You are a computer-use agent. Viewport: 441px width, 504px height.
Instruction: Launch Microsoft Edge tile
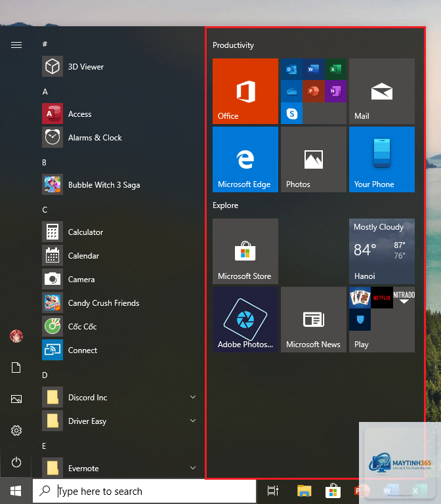(x=245, y=159)
